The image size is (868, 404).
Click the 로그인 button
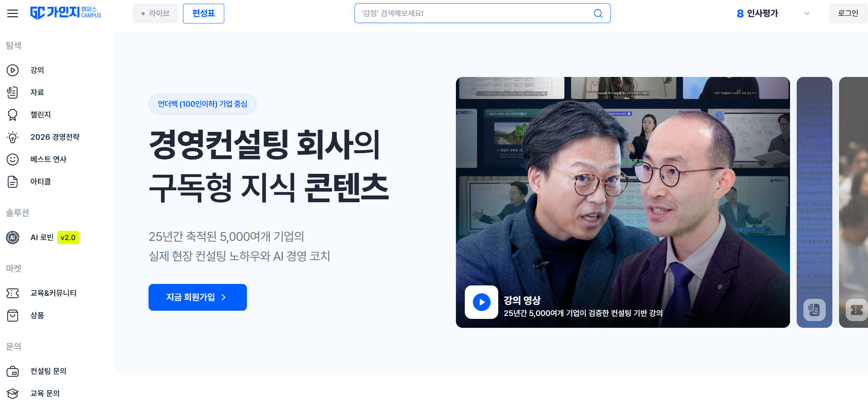[848, 13]
